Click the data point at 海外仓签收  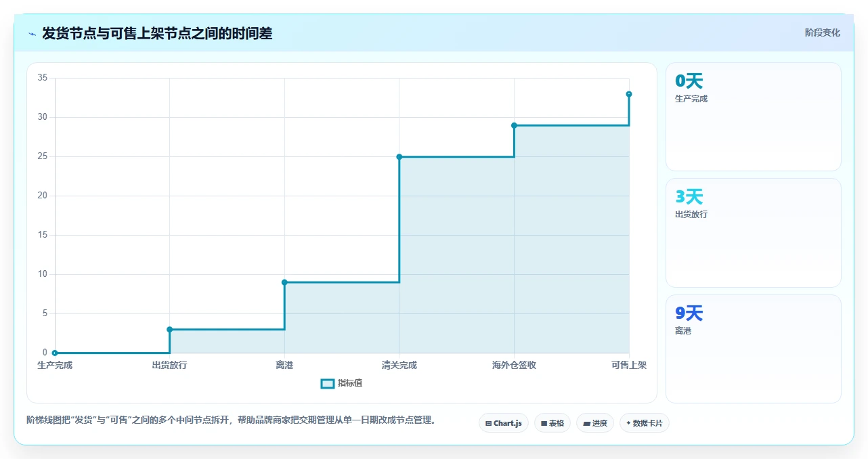click(514, 125)
